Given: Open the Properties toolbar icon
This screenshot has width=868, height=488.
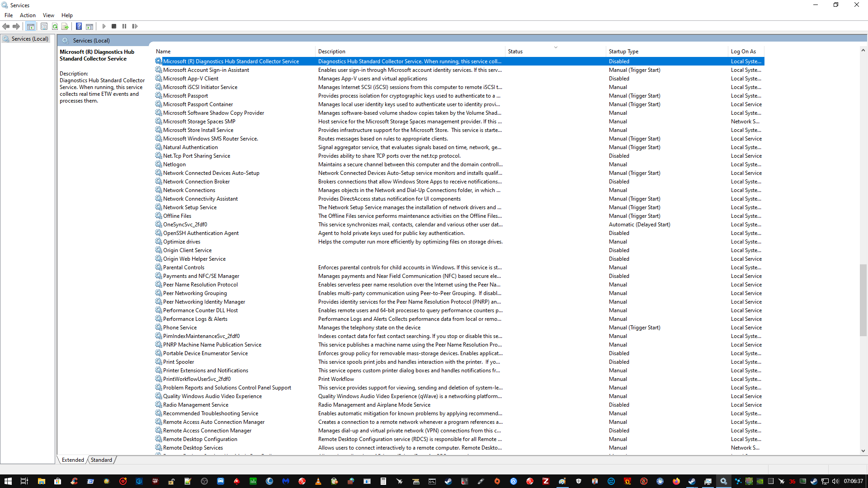Looking at the screenshot, I should point(44,26).
